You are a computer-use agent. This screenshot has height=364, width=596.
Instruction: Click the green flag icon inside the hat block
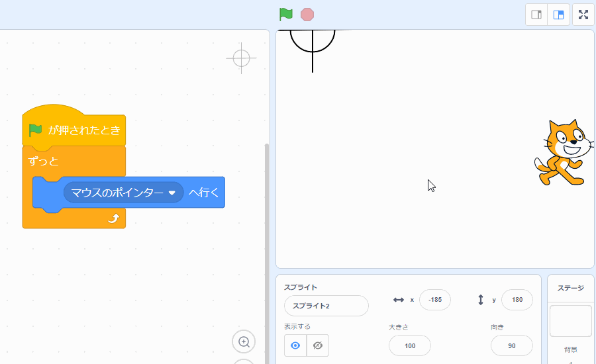tap(35, 130)
